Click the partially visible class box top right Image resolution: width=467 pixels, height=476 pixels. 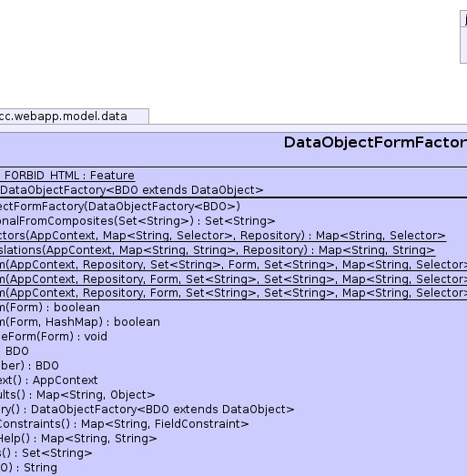point(463,36)
